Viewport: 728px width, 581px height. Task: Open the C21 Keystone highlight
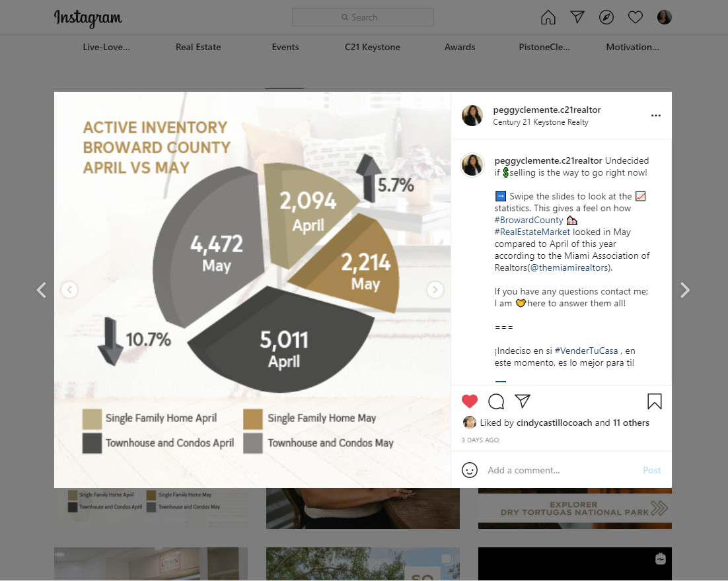373,48
